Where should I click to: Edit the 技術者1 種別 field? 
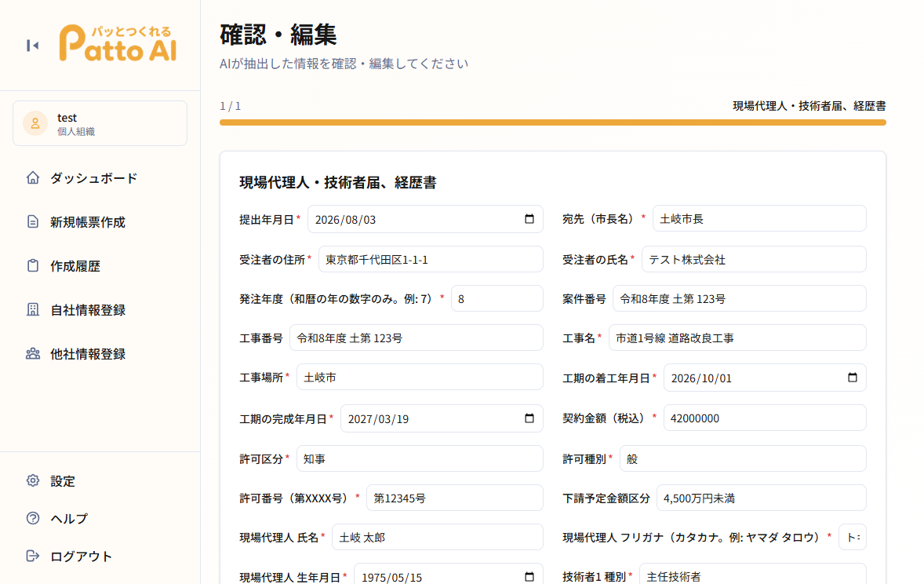(752, 574)
